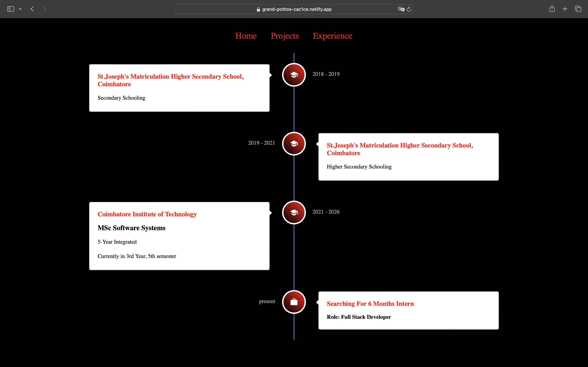Select the Higher Secondary Schooling card text
The image size is (588, 367).
click(359, 167)
